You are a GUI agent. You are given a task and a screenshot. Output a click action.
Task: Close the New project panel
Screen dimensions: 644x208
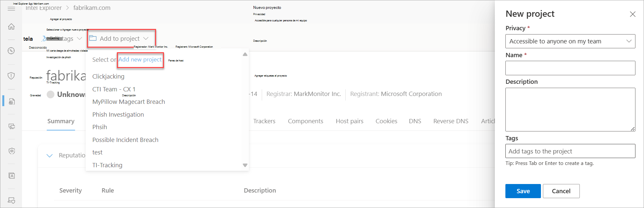pyautogui.click(x=632, y=14)
